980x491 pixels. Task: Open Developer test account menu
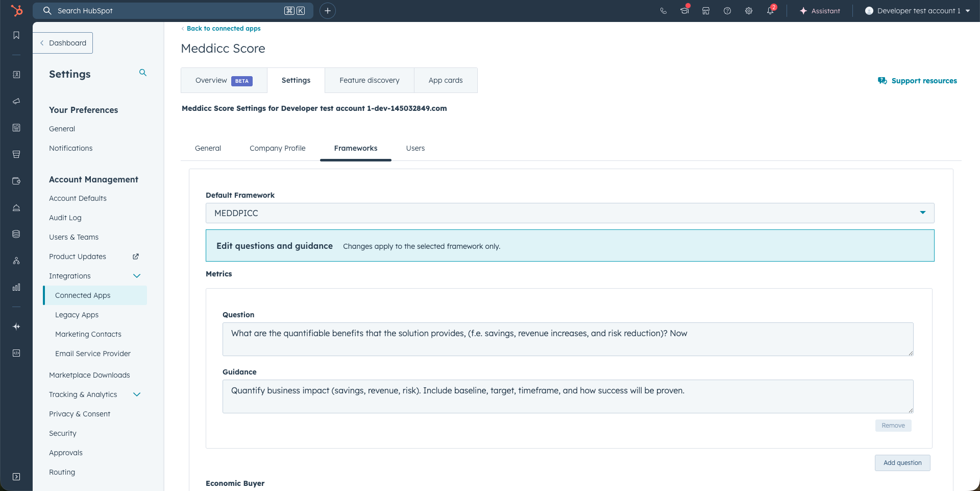pos(918,11)
